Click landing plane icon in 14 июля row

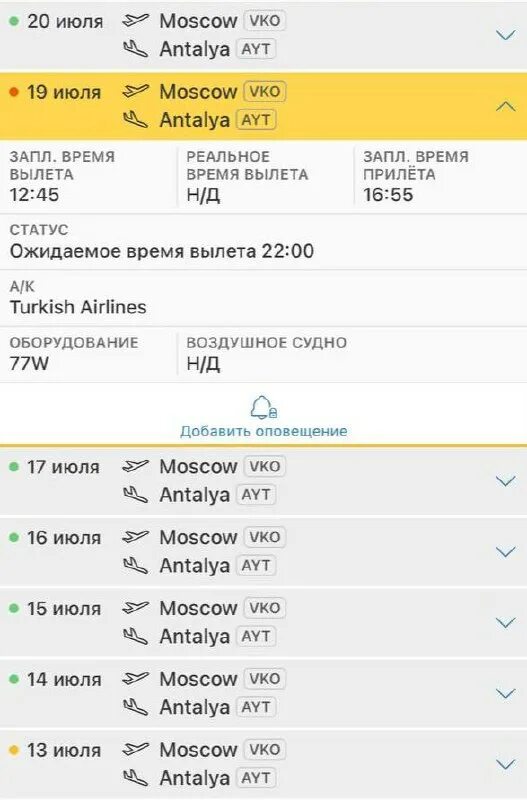click(136, 707)
